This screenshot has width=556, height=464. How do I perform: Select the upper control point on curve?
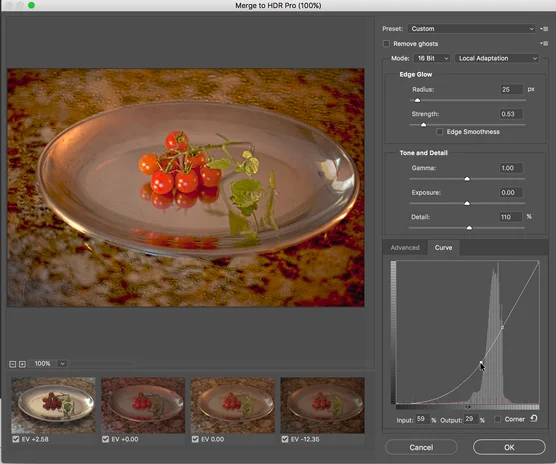[x=502, y=328]
